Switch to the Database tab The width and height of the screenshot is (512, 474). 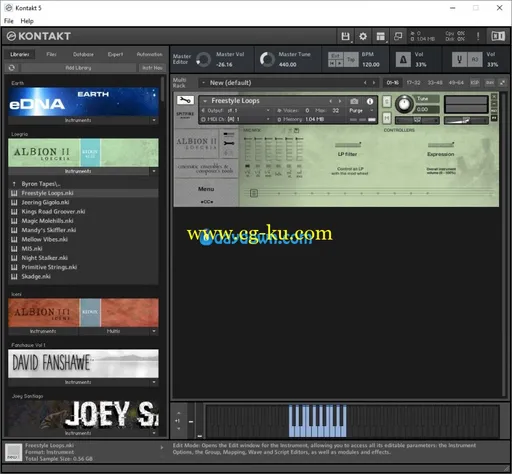coord(83,54)
